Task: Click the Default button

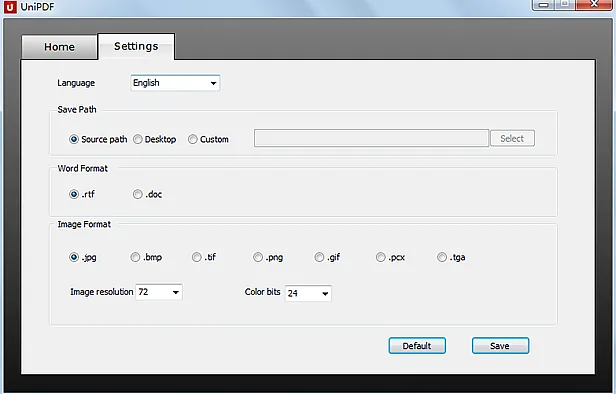Action: click(x=417, y=346)
